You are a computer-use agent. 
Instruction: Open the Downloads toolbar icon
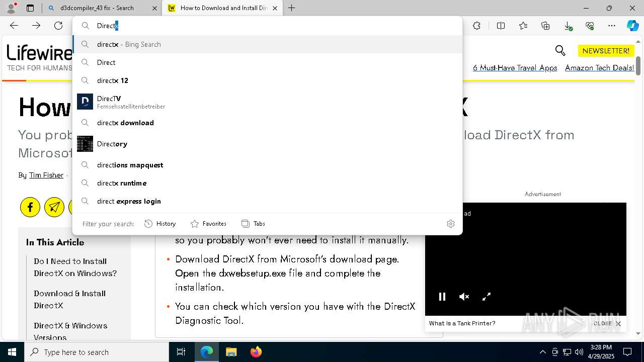click(568, 26)
